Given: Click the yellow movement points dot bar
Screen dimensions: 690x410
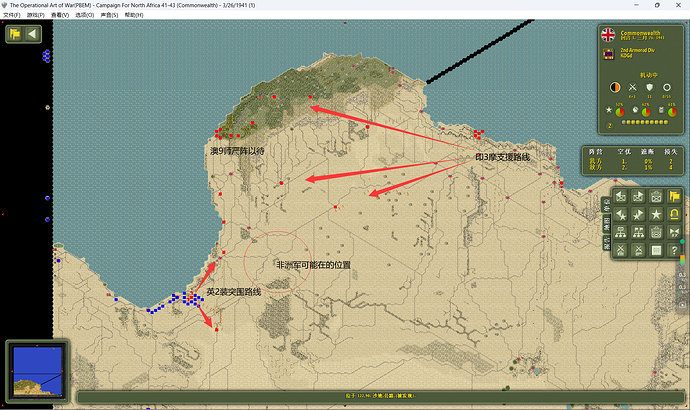Looking at the screenshot, I should tap(645, 122).
